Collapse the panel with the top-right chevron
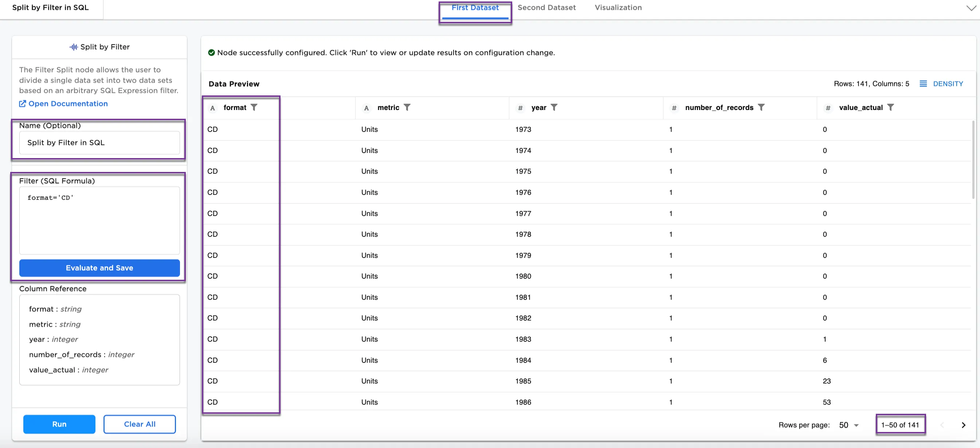The height and width of the screenshot is (448, 980). pyautogui.click(x=971, y=8)
